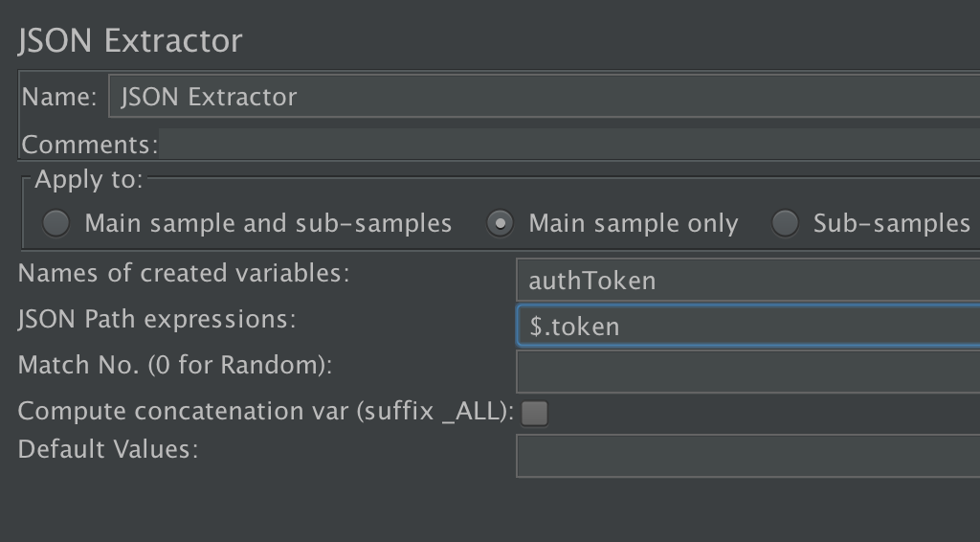Click the Match No. (0 for Random) label
The width and height of the screenshot is (980, 542).
[175, 365]
